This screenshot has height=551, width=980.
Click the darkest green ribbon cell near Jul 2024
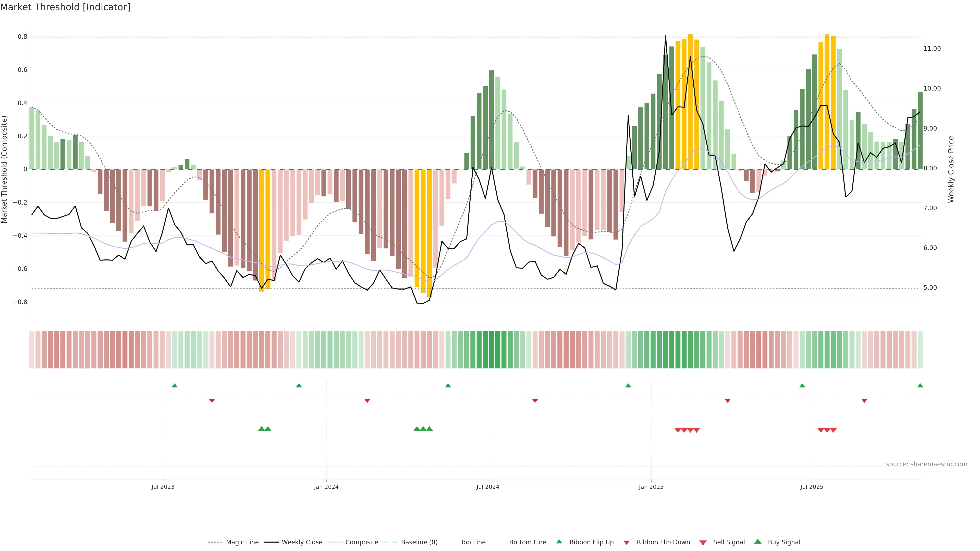(491, 349)
